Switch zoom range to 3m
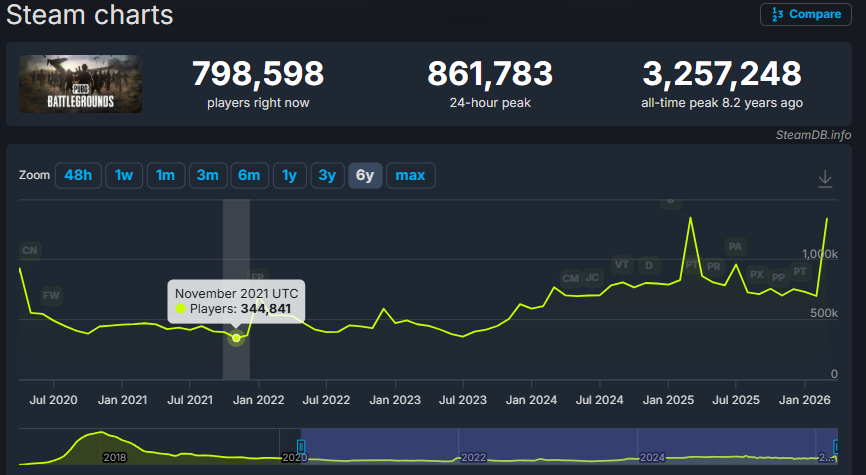 click(208, 176)
